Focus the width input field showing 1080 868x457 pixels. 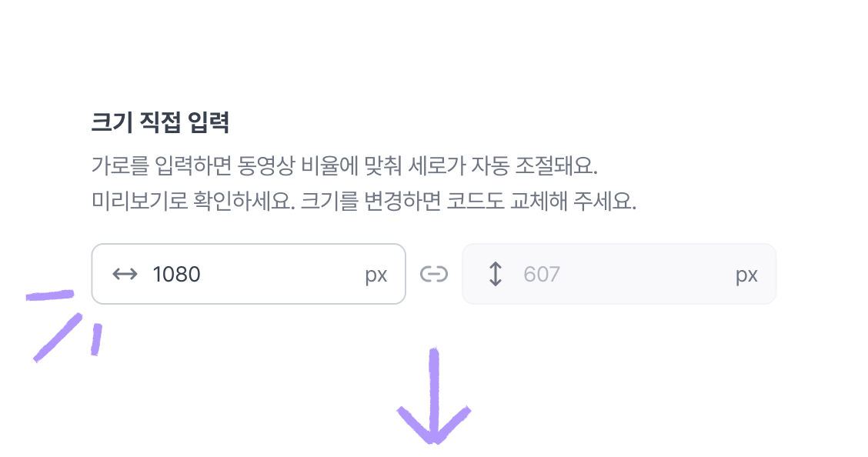249,274
